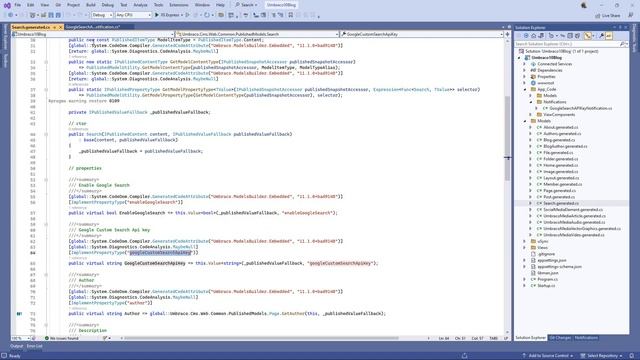Click Start Without Debugging icon
The image size is (640, 360).
pos(187,15)
